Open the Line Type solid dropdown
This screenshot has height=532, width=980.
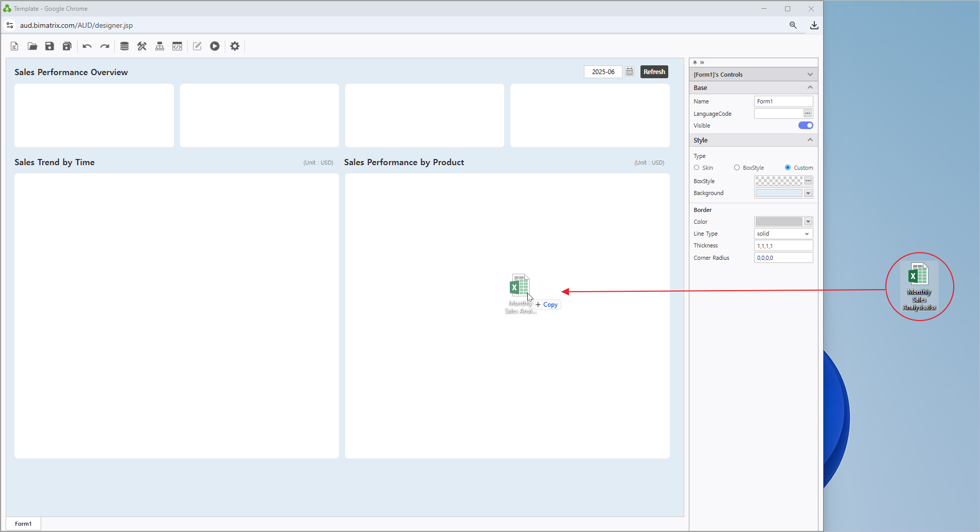pos(783,234)
